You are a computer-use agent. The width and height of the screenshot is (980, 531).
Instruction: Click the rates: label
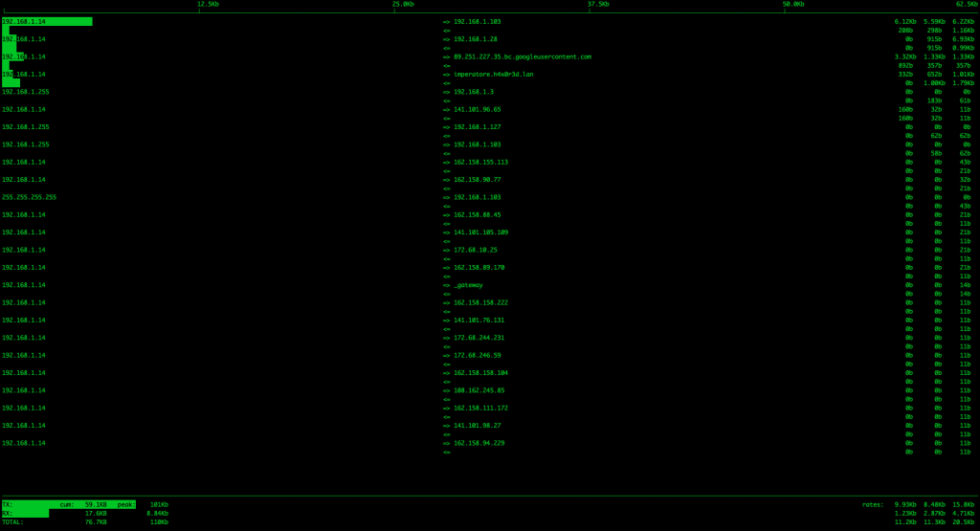[873, 505]
